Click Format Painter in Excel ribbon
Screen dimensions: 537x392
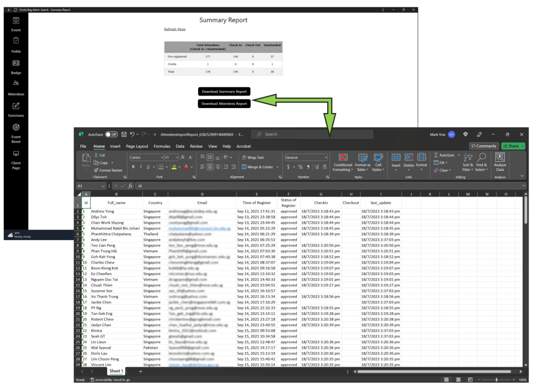tap(108, 170)
